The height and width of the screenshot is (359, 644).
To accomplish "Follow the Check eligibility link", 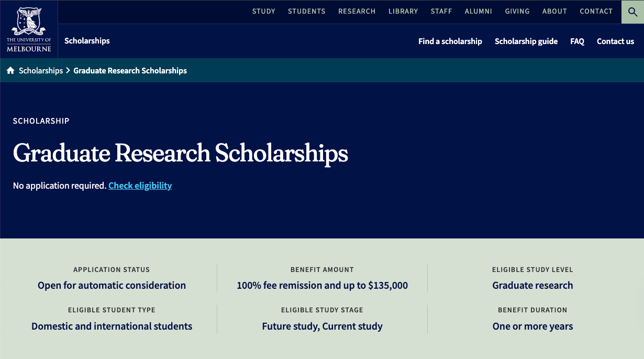I will 140,186.
